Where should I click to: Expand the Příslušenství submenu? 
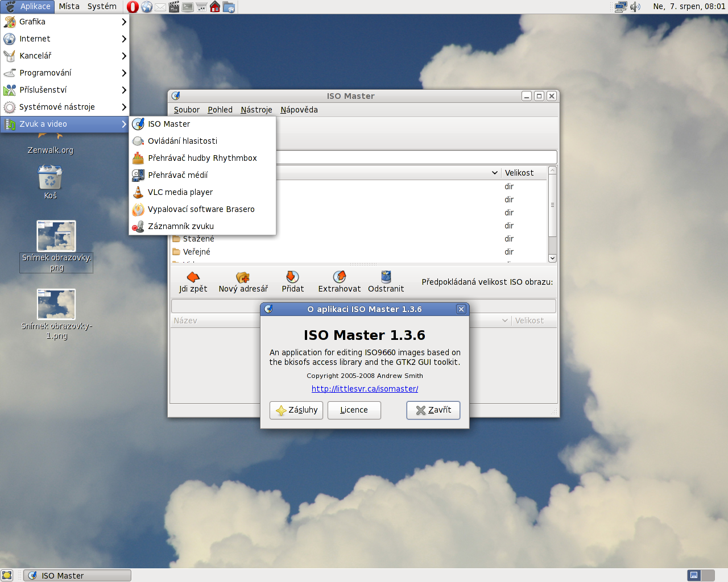65,90
